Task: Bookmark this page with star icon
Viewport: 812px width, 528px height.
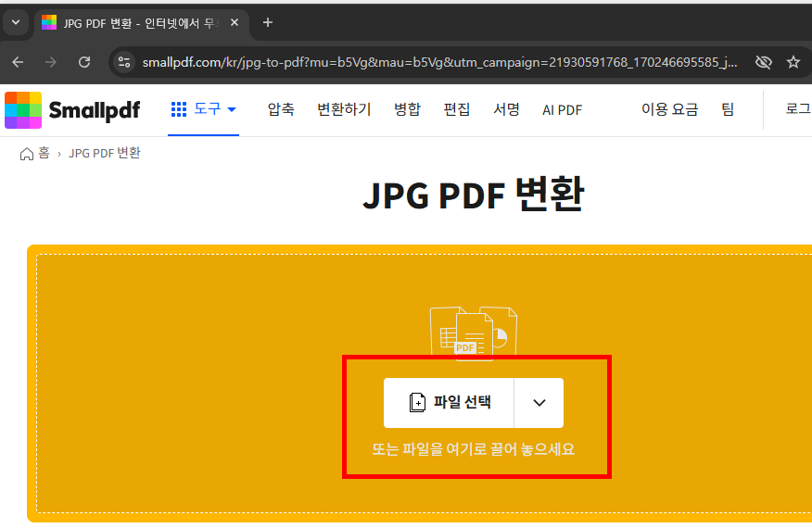Action: click(793, 63)
